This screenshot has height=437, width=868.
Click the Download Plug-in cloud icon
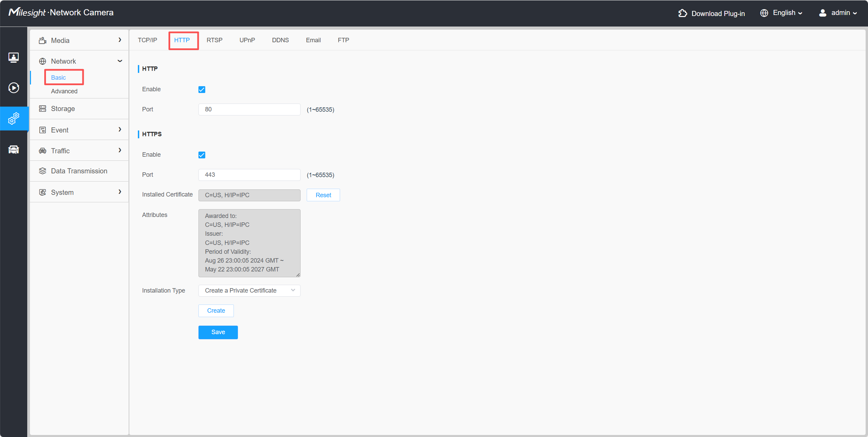pos(682,13)
